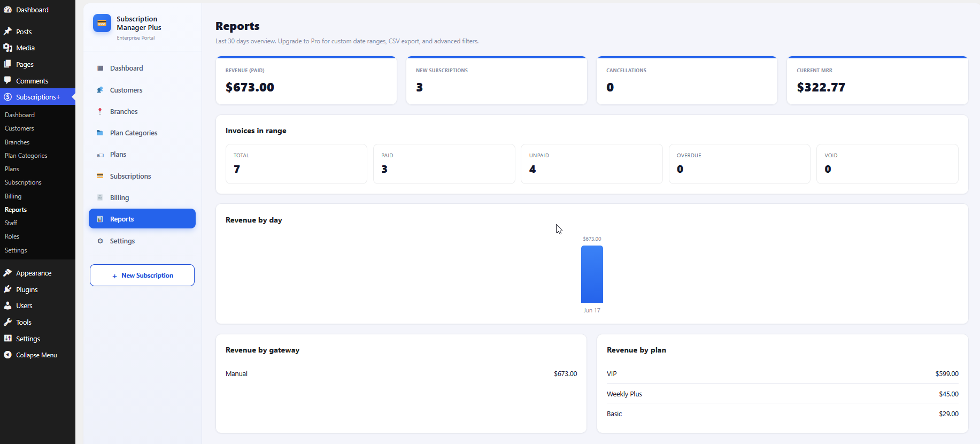Click the Posts pushpin icon

coord(7,32)
